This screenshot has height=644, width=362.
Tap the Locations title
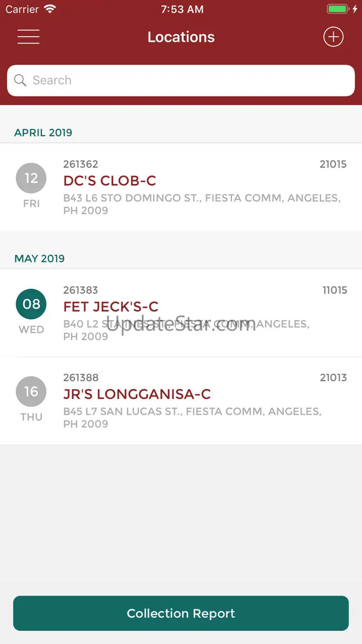[x=181, y=37]
